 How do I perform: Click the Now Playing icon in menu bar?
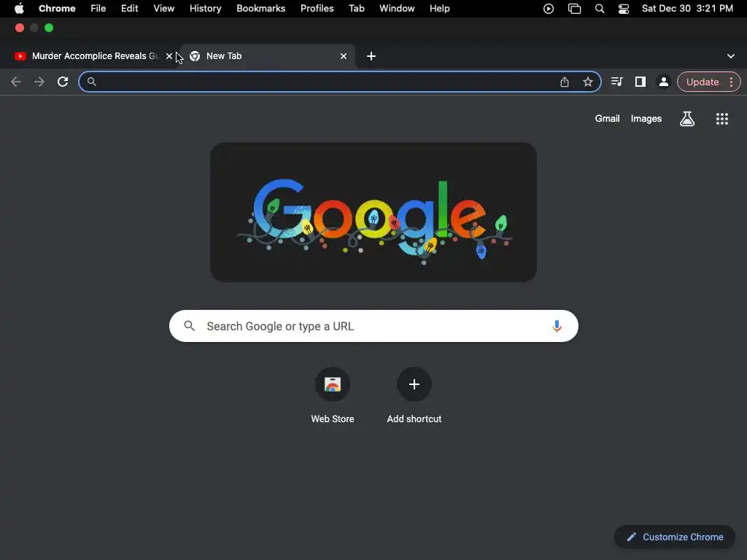[x=549, y=9]
